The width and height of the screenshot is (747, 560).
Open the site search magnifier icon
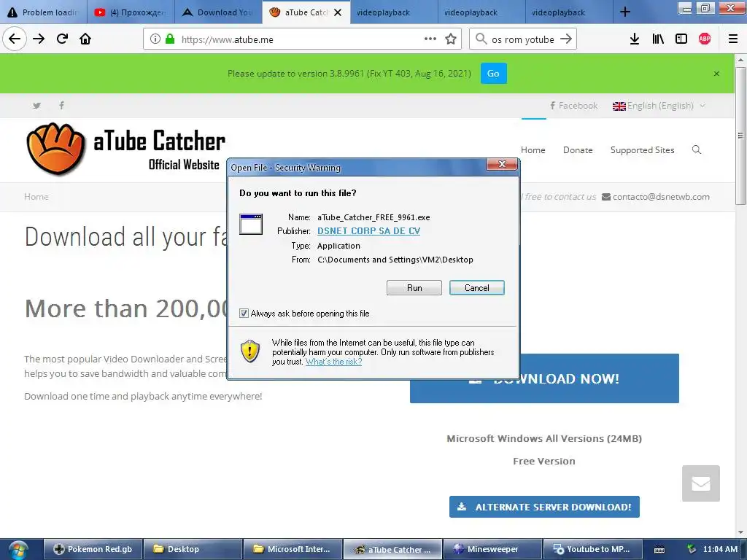pos(697,150)
